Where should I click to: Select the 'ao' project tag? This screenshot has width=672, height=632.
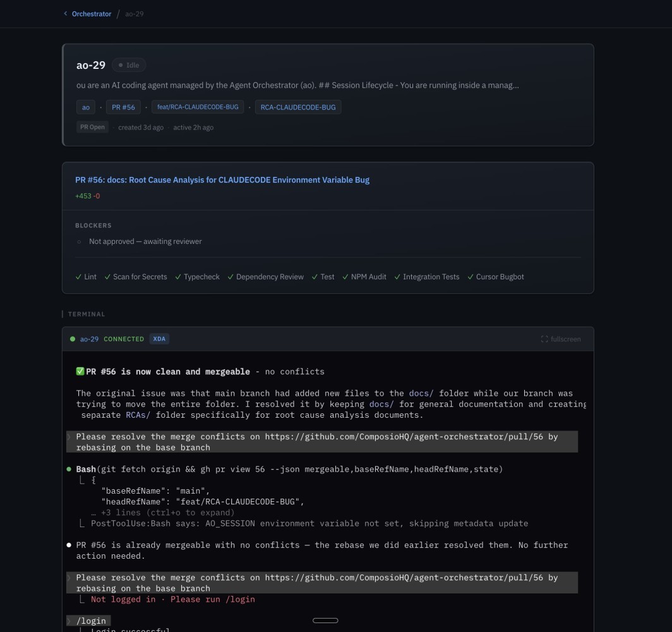coord(86,107)
